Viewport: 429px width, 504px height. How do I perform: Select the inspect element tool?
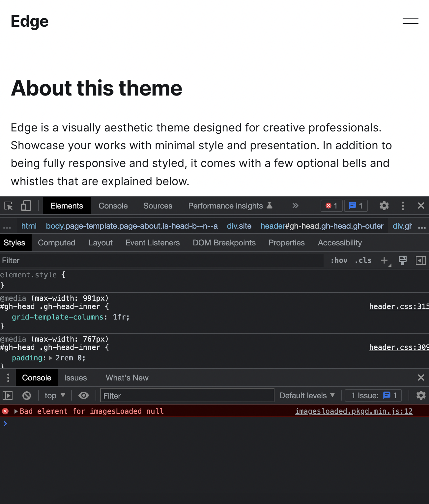8,206
